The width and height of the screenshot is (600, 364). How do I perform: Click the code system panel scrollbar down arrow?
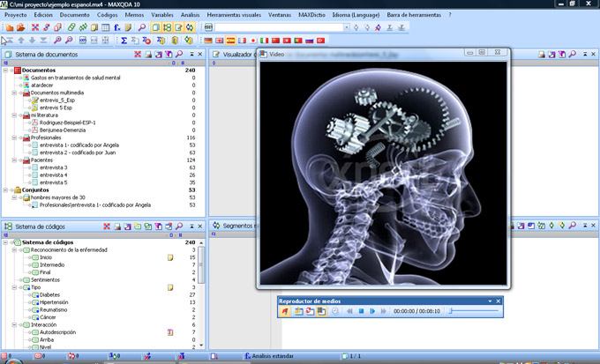pos(201,345)
